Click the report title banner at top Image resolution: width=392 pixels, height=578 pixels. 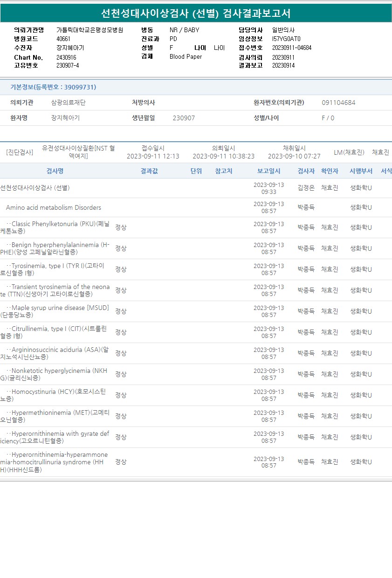coord(196,13)
